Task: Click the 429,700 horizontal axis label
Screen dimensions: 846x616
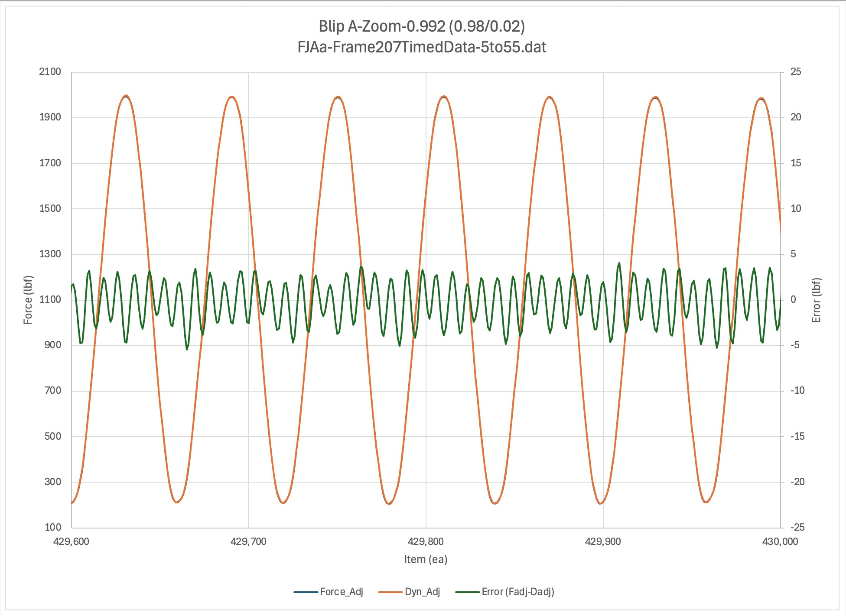Action: [x=248, y=541]
